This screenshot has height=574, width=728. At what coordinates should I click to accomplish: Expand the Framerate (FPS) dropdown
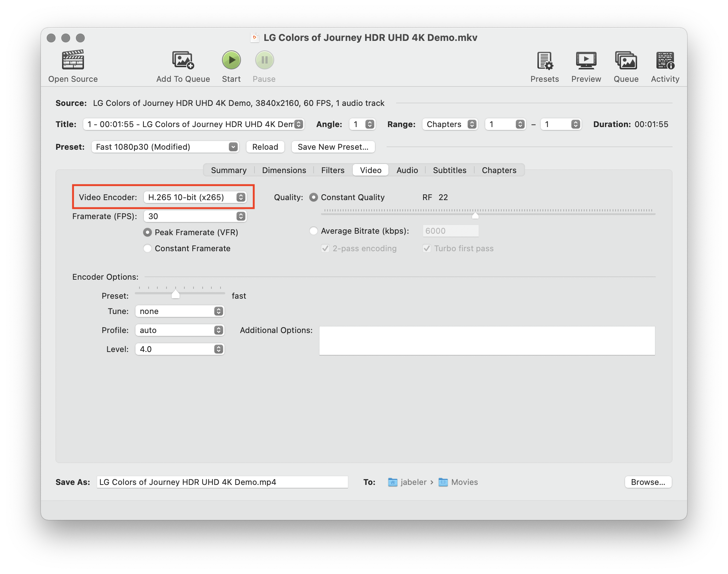point(195,216)
